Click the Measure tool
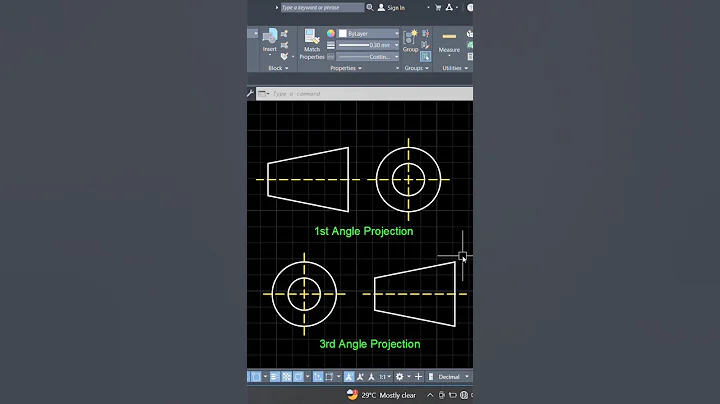 click(x=449, y=41)
